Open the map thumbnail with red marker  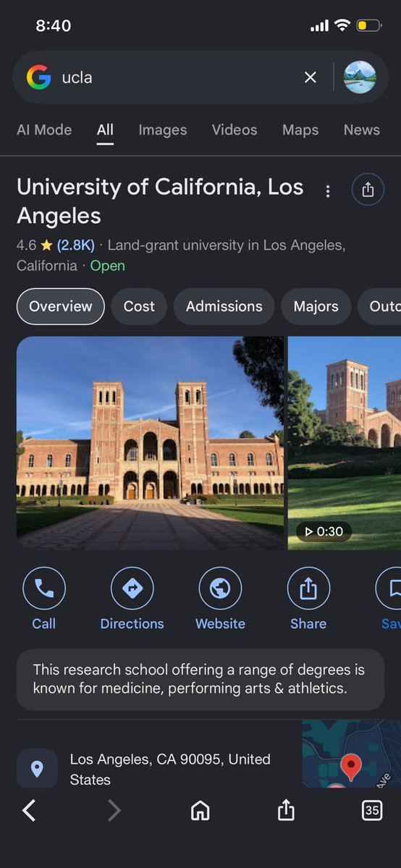pos(351,754)
